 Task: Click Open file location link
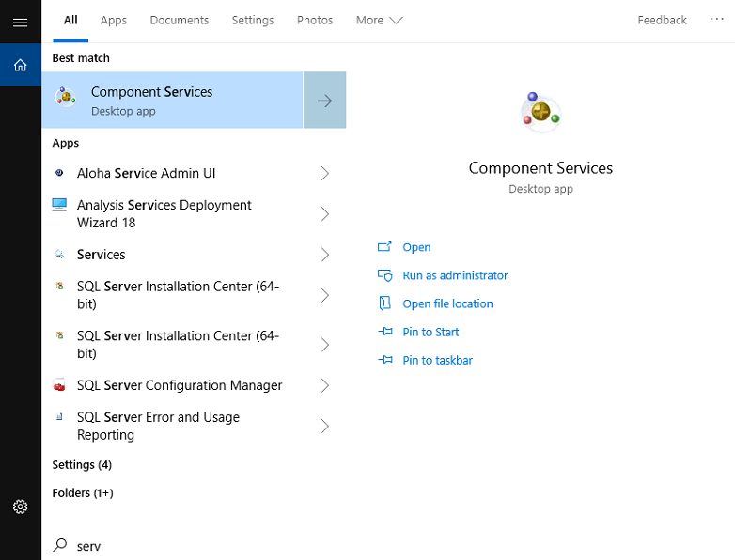coord(447,303)
